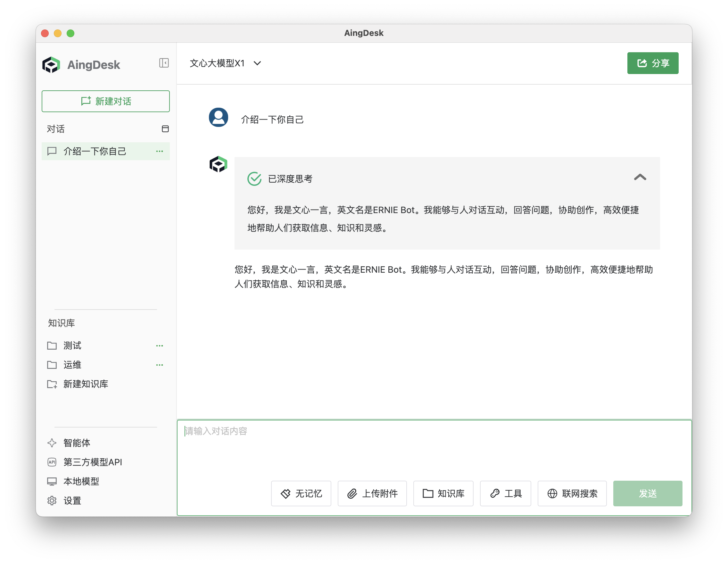Click the 分享 share button
Image resolution: width=728 pixels, height=564 pixels.
(x=652, y=63)
